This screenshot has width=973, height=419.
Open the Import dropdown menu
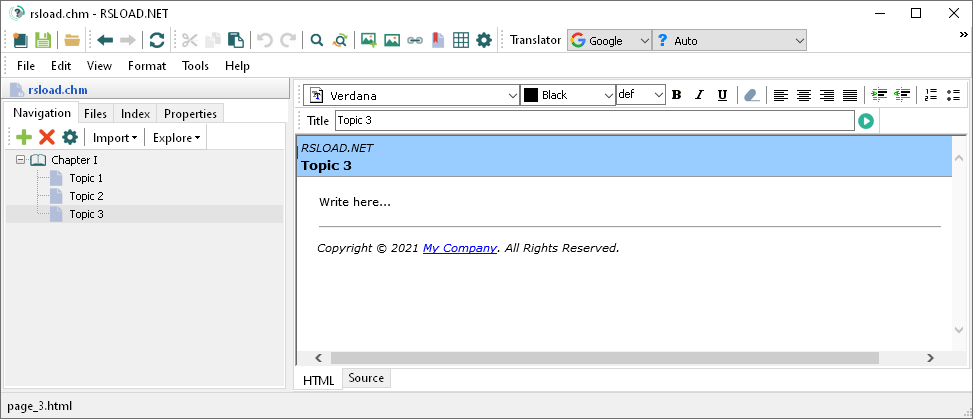point(115,138)
